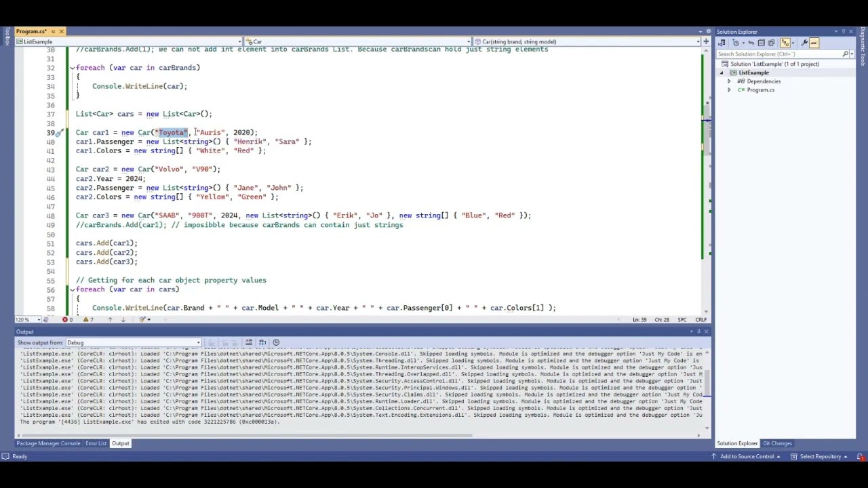Expand the Dependencies node

[729, 81]
